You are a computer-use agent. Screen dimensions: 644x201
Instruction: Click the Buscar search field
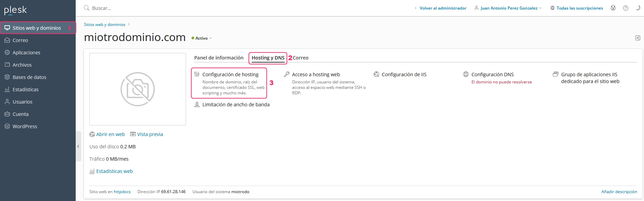(137, 8)
